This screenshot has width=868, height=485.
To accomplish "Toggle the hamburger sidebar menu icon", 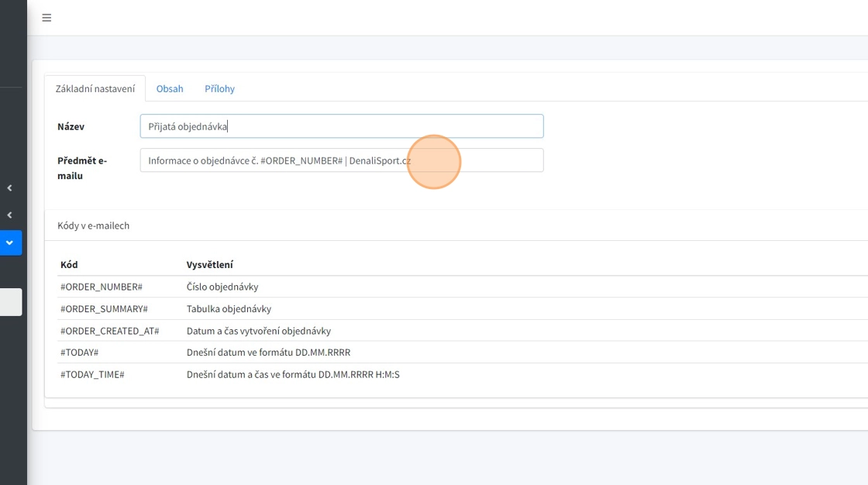I will point(46,18).
